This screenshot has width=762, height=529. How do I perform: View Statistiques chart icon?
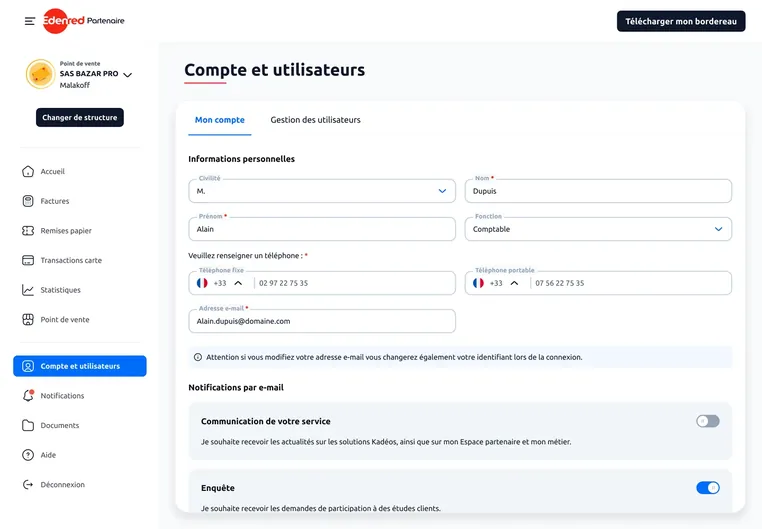(28, 290)
